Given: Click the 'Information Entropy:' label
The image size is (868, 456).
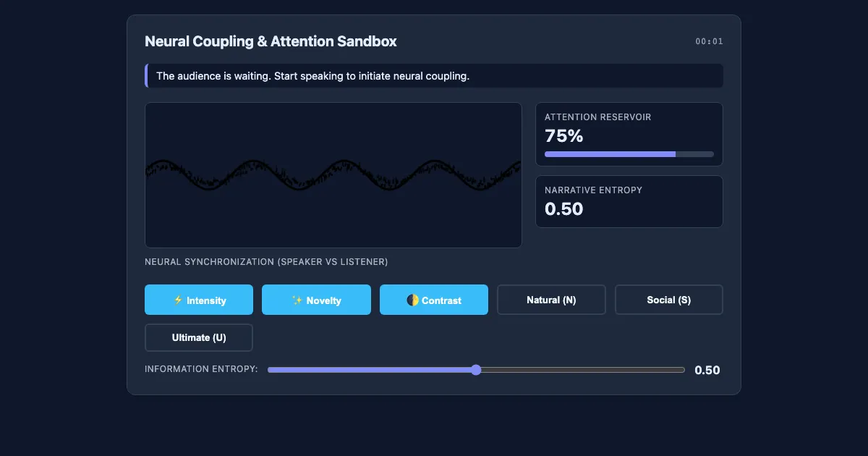Looking at the screenshot, I should (201, 369).
